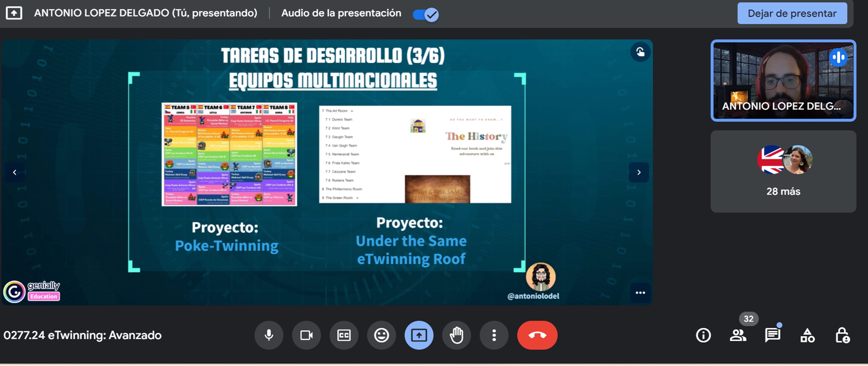Select ANTONIO LOPEZ DELGADO video tile
Screen dimensions: 868x366
click(x=783, y=80)
